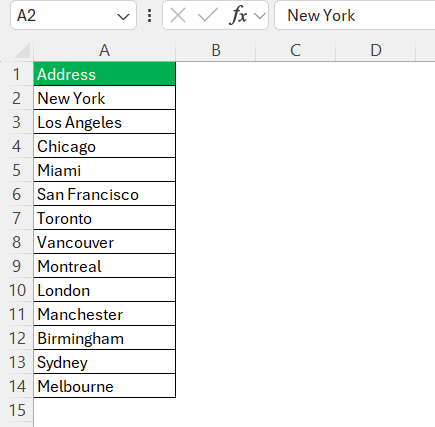Screen dimensions: 435x427
Task: Select the row 15 header
Action: [x=17, y=410]
